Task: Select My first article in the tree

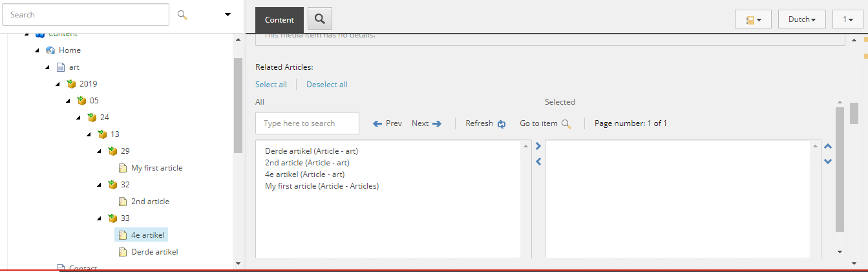Action: pos(156,168)
